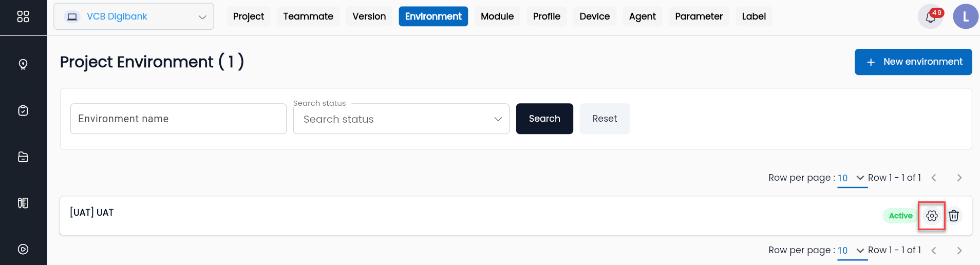This screenshot has width=980, height=265.
Task: Change bottom Row per page value 10
Action: (x=852, y=251)
